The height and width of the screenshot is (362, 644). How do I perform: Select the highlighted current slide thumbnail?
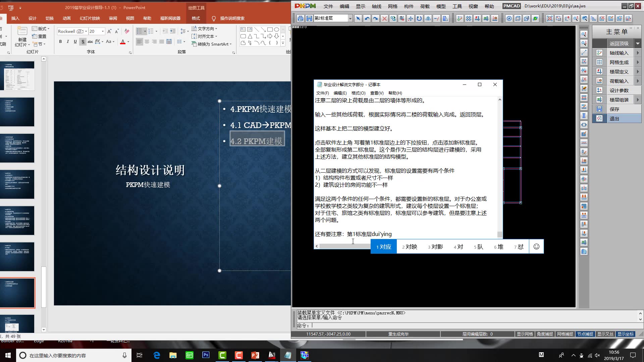tap(17, 293)
